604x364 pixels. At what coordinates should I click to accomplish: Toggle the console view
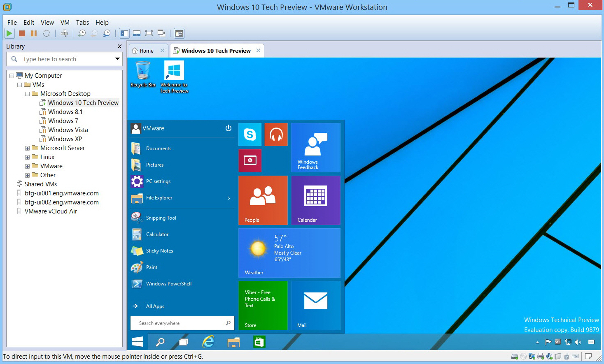pos(179,33)
